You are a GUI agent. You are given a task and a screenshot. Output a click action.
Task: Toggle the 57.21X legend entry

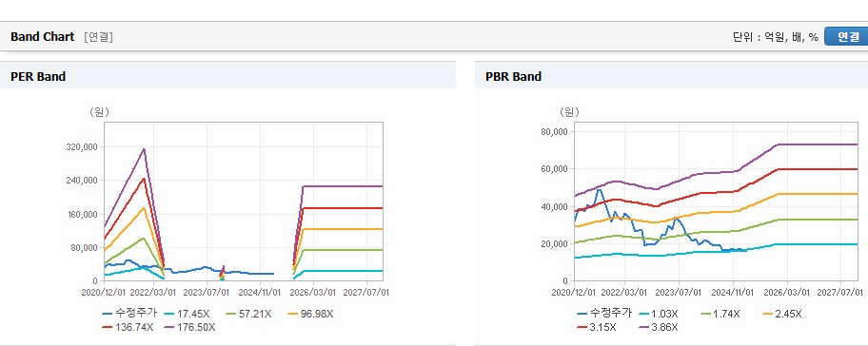click(248, 314)
